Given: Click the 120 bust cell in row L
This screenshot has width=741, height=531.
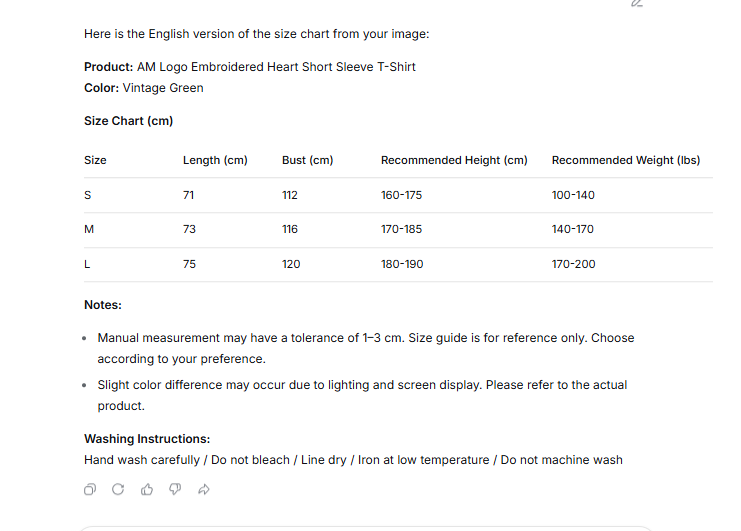Looking at the screenshot, I should (291, 264).
